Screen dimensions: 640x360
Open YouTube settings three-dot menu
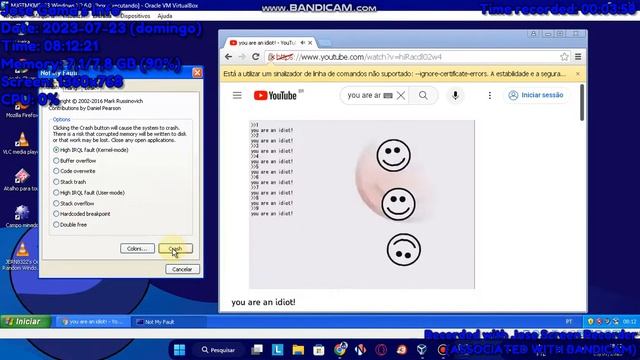click(x=489, y=96)
